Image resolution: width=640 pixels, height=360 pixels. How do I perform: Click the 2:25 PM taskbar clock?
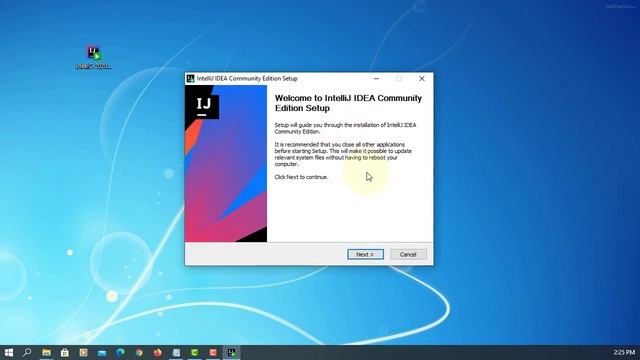(x=624, y=352)
